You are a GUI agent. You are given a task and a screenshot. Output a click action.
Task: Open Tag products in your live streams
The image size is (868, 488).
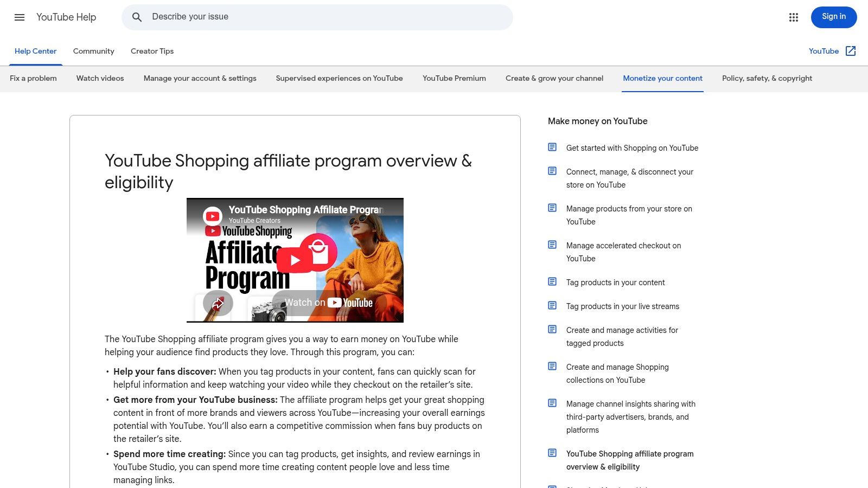point(623,306)
